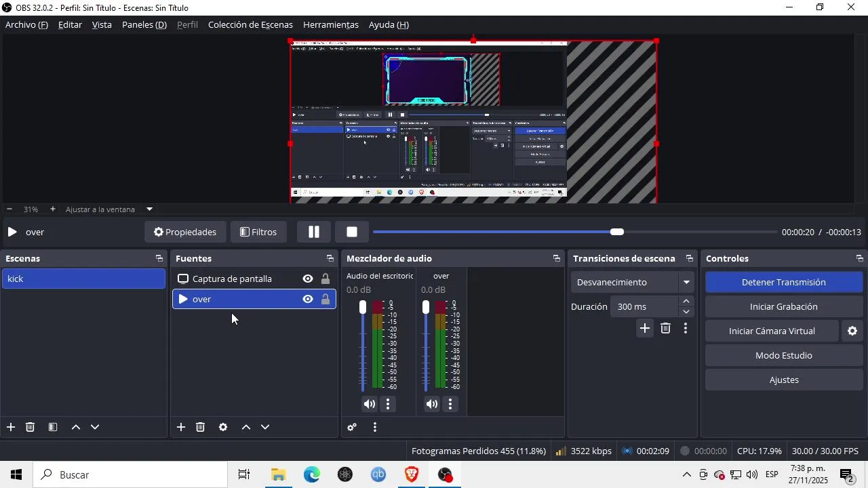The height and width of the screenshot is (488, 868).
Task: Move scene up arrow in Escenas
Action: point(76,427)
